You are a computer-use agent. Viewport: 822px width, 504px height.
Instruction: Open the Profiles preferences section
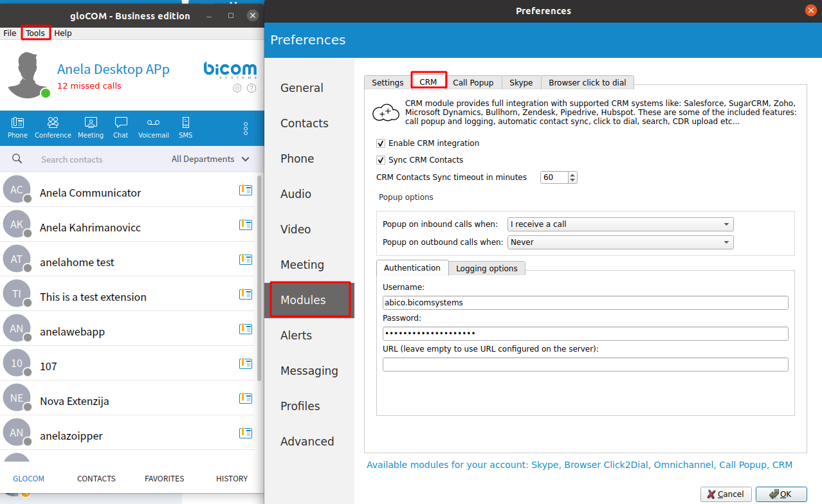point(309,406)
